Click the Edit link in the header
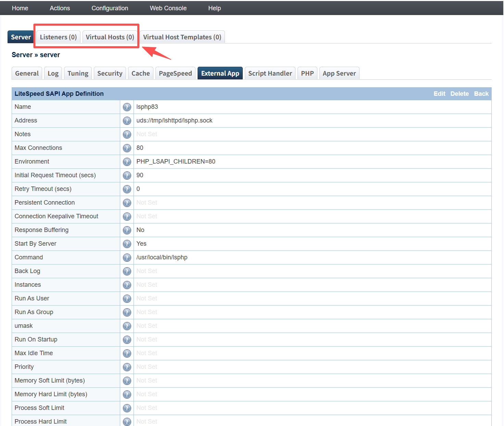 point(439,94)
